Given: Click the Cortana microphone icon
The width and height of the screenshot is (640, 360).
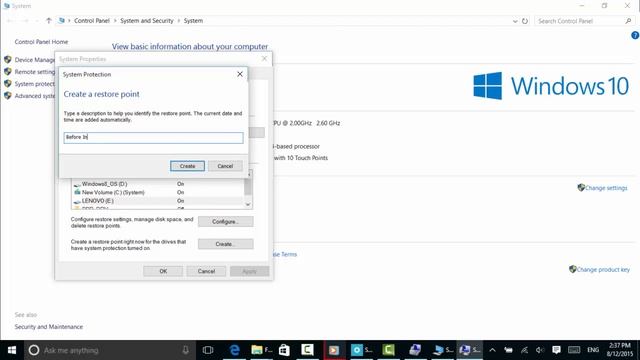Looking at the screenshot, I should point(185,350).
